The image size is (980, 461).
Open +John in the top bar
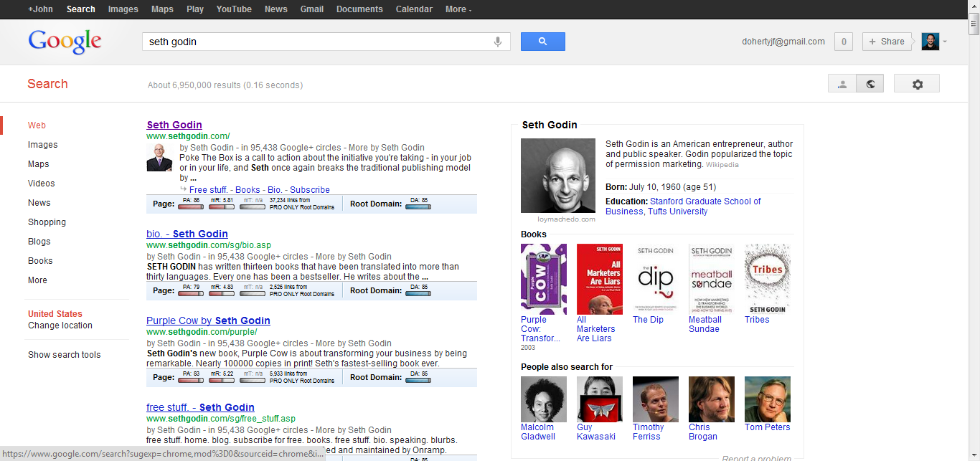[40, 9]
